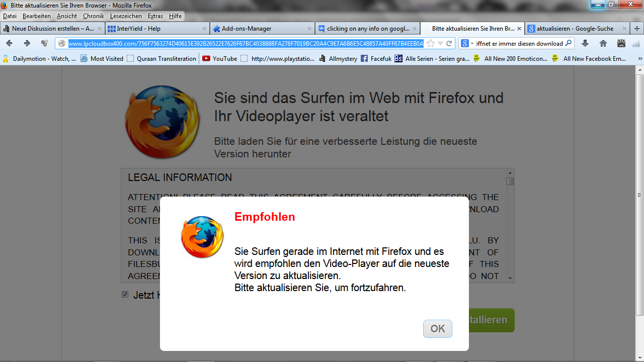The image size is (644, 362).
Task: Open search engine selector dropdown arrow
Action: tap(472, 43)
